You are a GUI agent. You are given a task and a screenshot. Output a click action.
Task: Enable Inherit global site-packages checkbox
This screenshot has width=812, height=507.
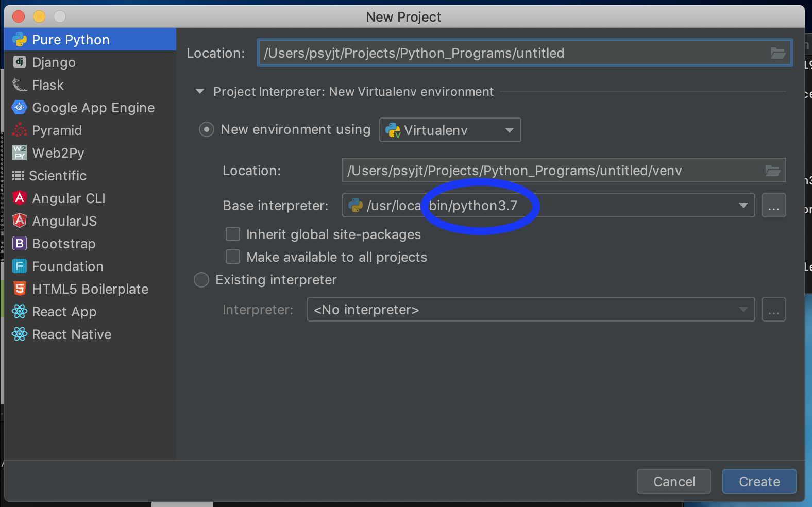pyautogui.click(x=233, y=234)
